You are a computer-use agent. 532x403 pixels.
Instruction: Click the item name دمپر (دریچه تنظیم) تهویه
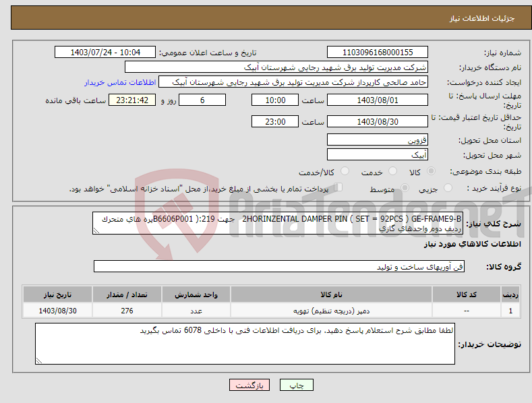click(x=331, y=311)
